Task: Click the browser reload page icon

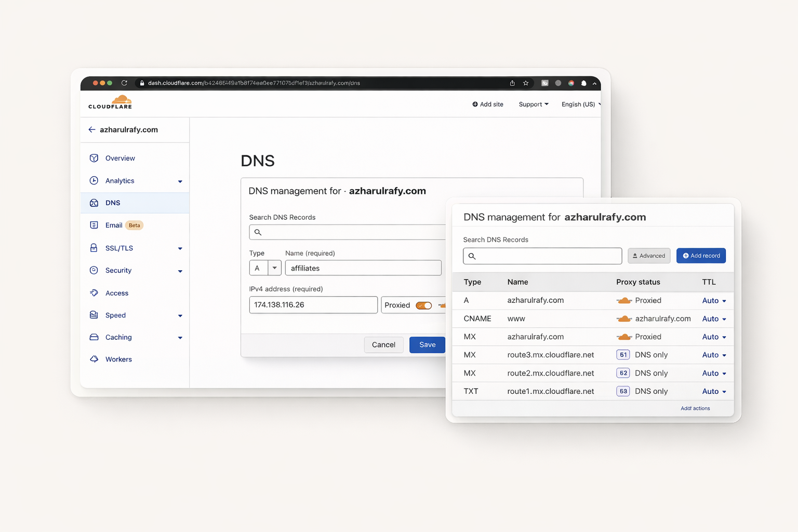Action: (124, 83)
